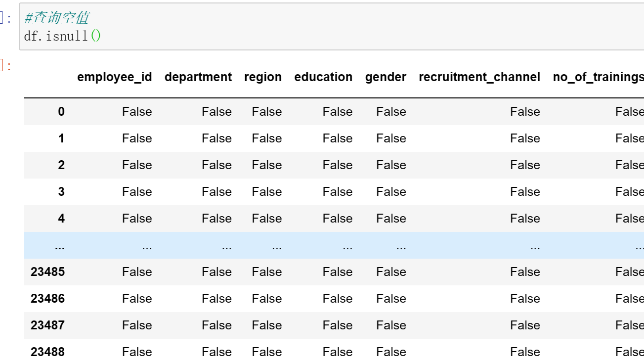Click gender value in row 23487
The height and width of the screenshot is (364, 644).
[391, 325]
